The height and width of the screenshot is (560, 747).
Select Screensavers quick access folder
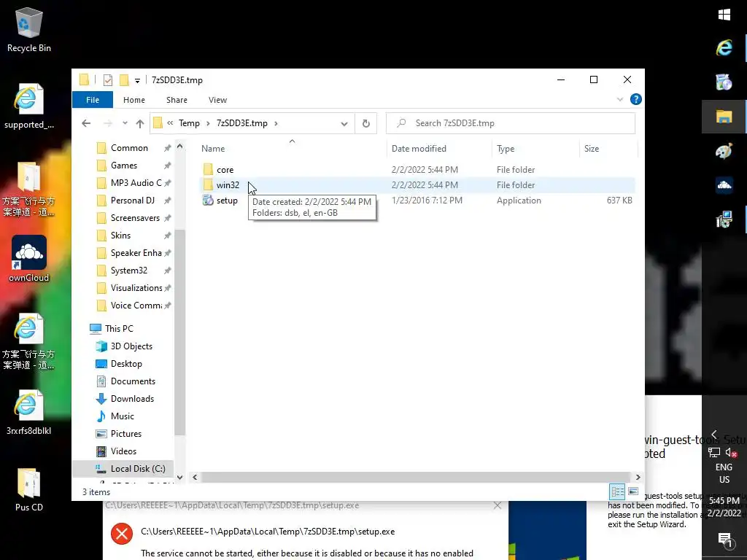point(135,218)
